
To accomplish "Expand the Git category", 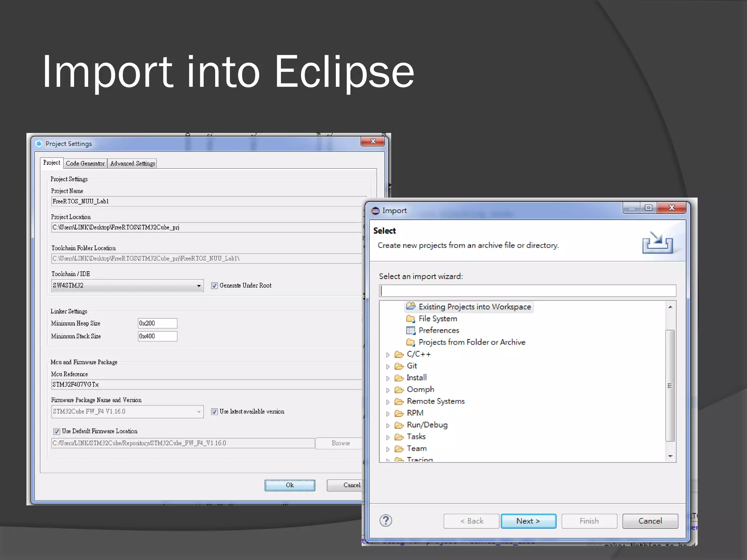I will pos(388,366).
